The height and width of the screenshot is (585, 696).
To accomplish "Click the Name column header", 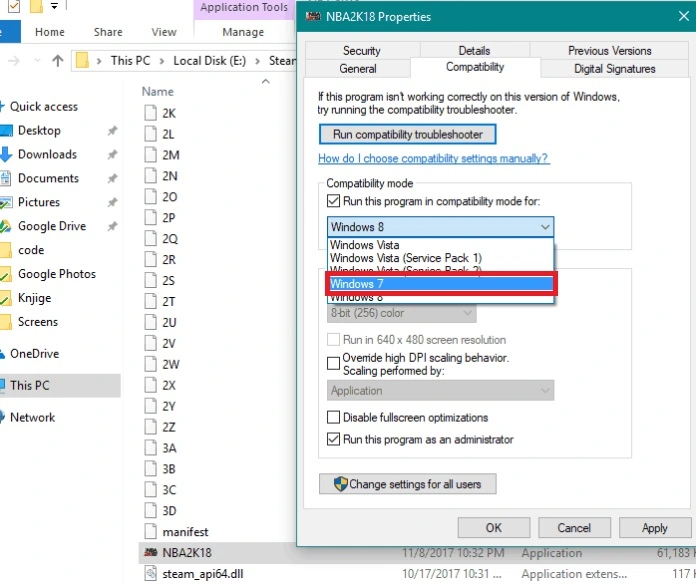I will (x=158, y=91).
